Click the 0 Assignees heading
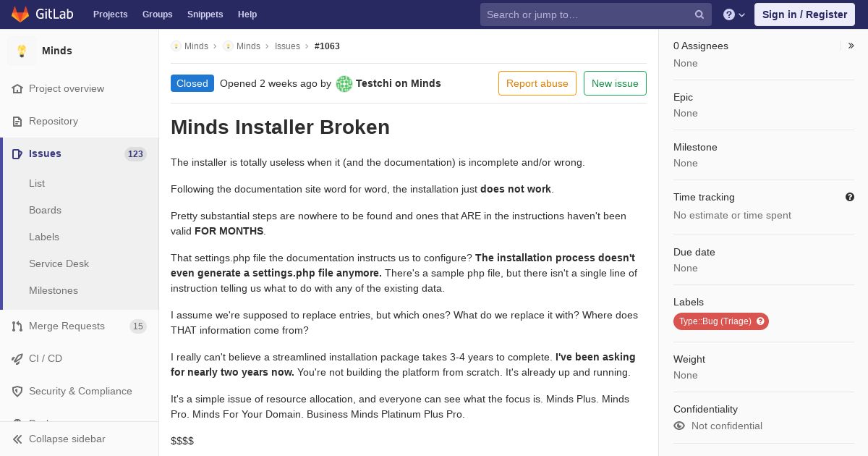Screen dimensions: 868x456 (701, 46)
